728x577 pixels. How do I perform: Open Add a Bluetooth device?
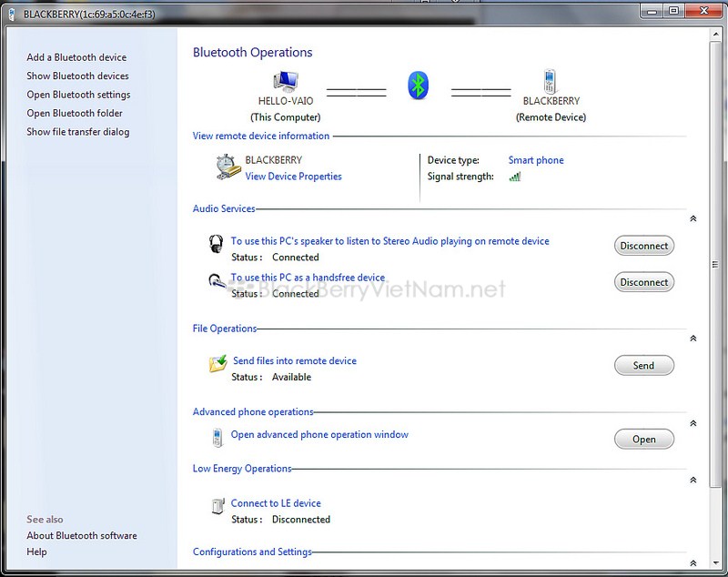pyautogui.click(x=76, y=57)
